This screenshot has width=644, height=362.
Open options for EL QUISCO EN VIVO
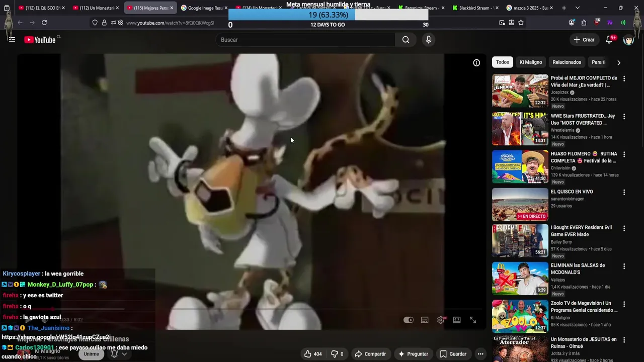(624, 193)
